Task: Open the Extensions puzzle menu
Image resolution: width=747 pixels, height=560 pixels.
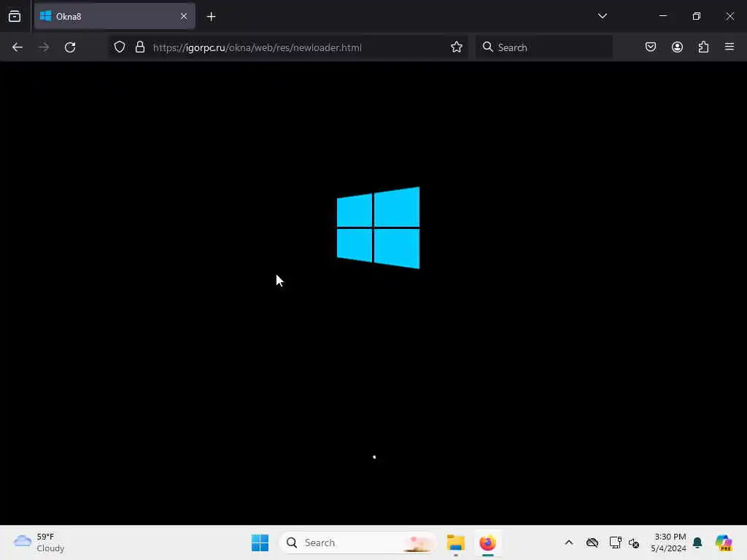Action: (x=703, y=47)
